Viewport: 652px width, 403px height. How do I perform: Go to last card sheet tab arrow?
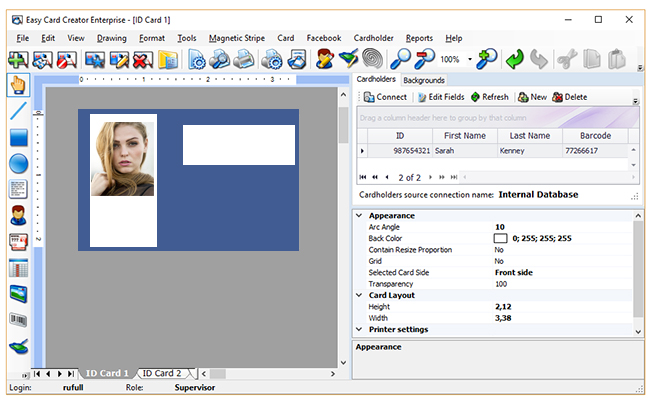click(71, 373)
